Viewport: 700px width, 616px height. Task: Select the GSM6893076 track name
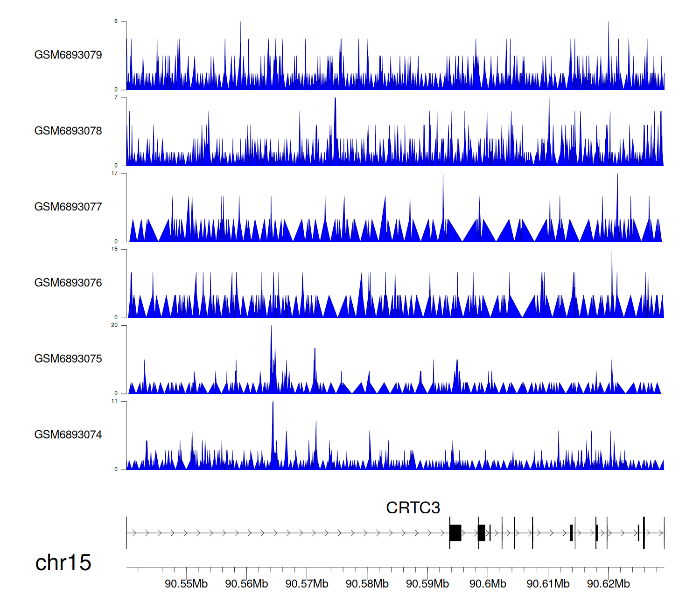tap(68, 283)
